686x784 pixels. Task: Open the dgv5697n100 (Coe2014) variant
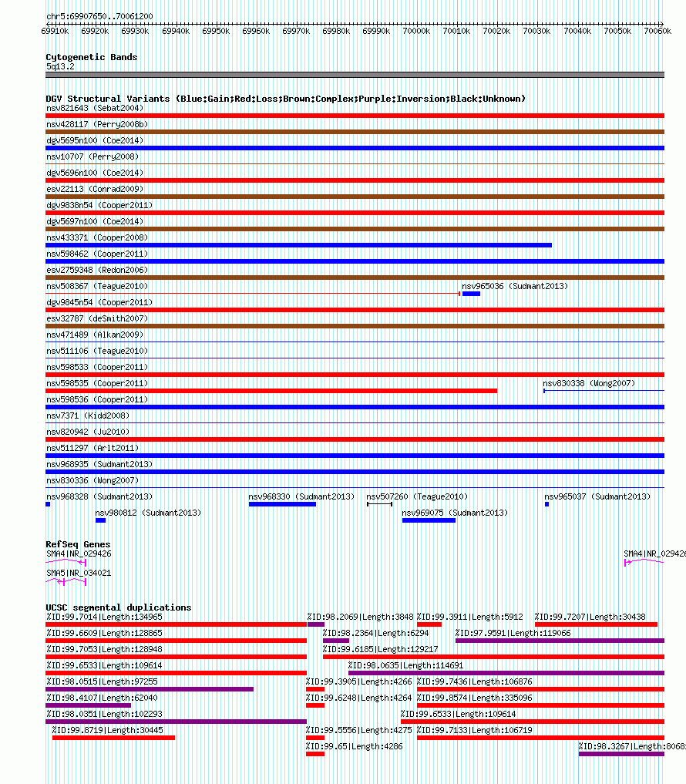click(95, 221)
